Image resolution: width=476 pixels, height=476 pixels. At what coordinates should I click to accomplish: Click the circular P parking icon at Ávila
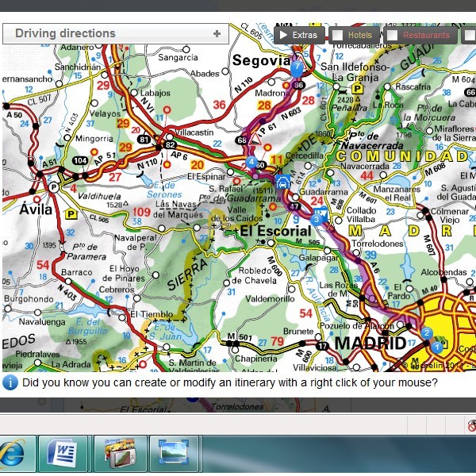[54, 187]
